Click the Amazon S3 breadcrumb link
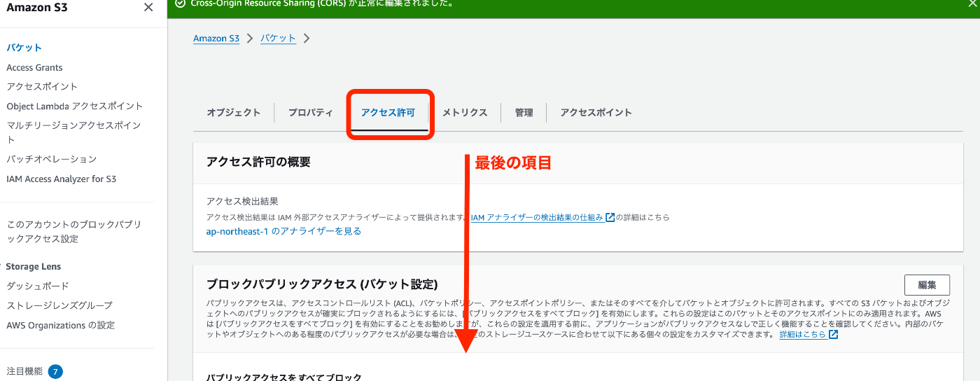 point(216,39)
